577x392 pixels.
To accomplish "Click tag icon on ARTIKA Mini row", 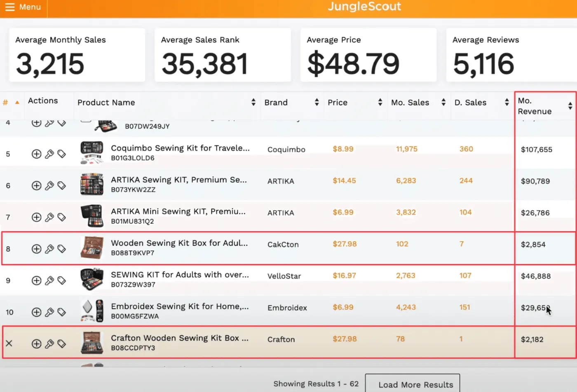I will 62,217.
